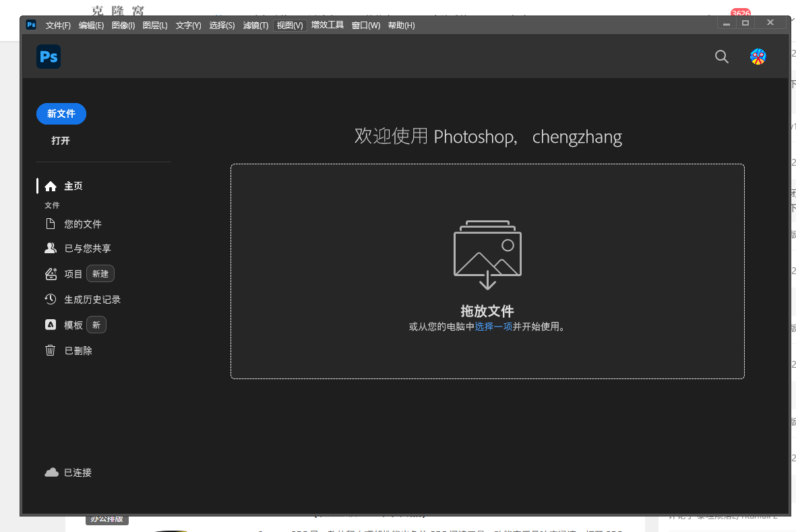Click the 已连接 cloud status icon
796x532 pixels.
52,472
